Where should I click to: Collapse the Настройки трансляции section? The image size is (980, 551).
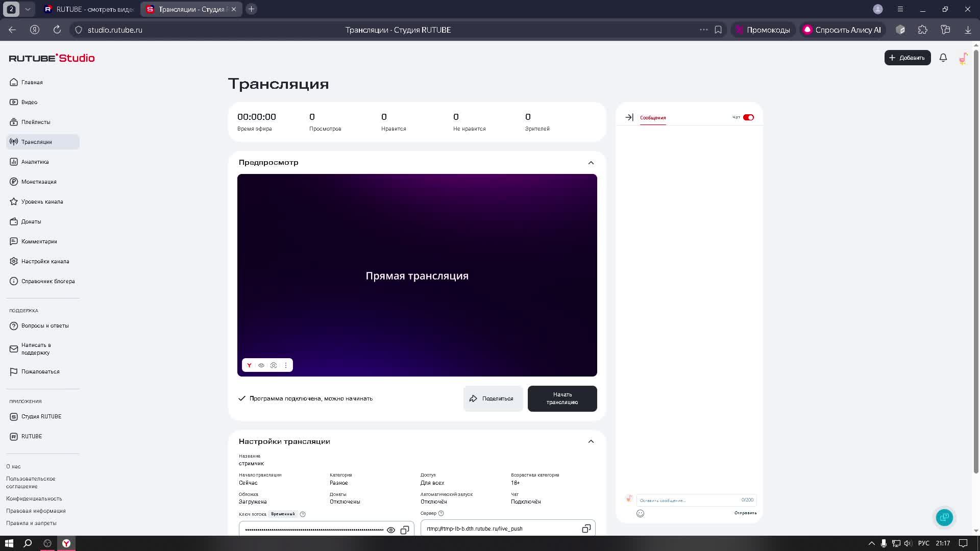coord(591,441)
